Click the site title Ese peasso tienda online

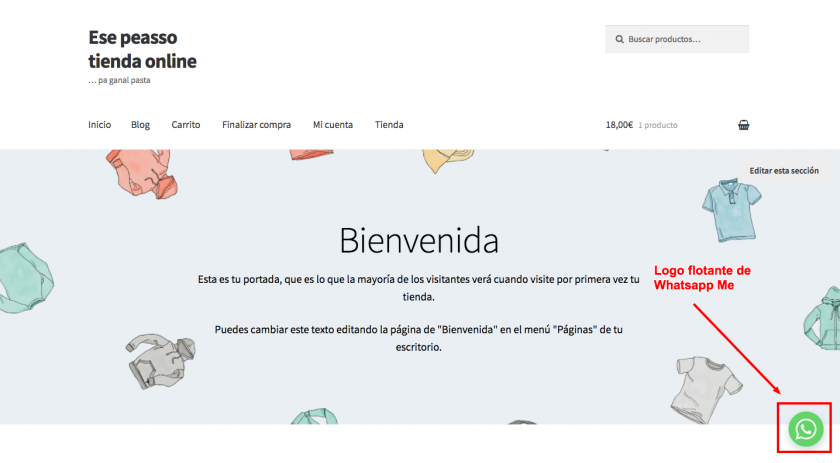tap(142, 49)
